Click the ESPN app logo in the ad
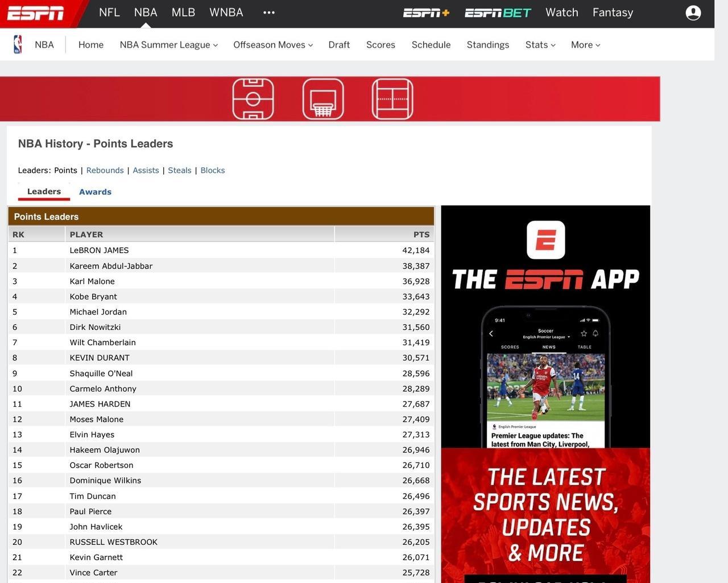 (x=546, y=240)
